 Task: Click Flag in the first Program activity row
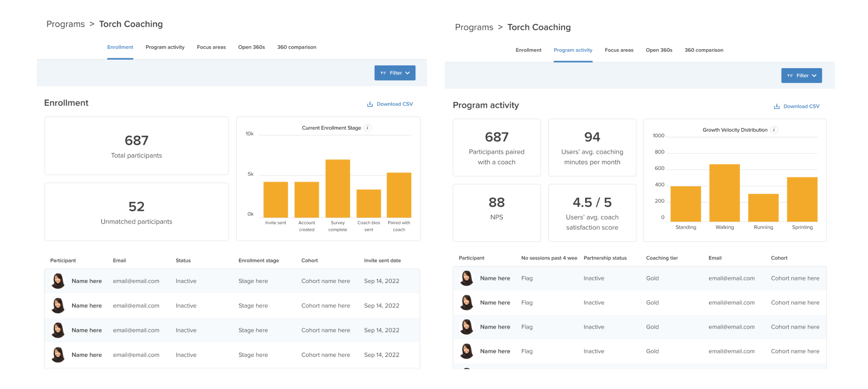[x=527, y=278]
